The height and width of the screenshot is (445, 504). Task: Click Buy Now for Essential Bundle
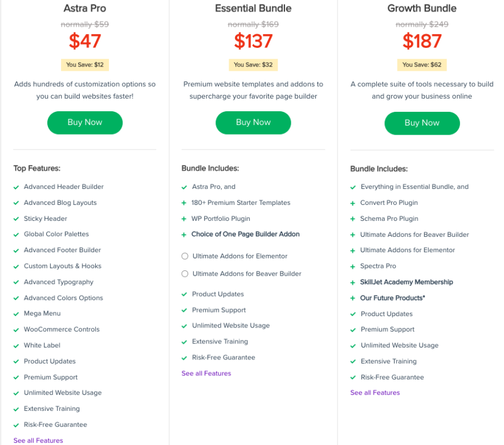[253, 123]
